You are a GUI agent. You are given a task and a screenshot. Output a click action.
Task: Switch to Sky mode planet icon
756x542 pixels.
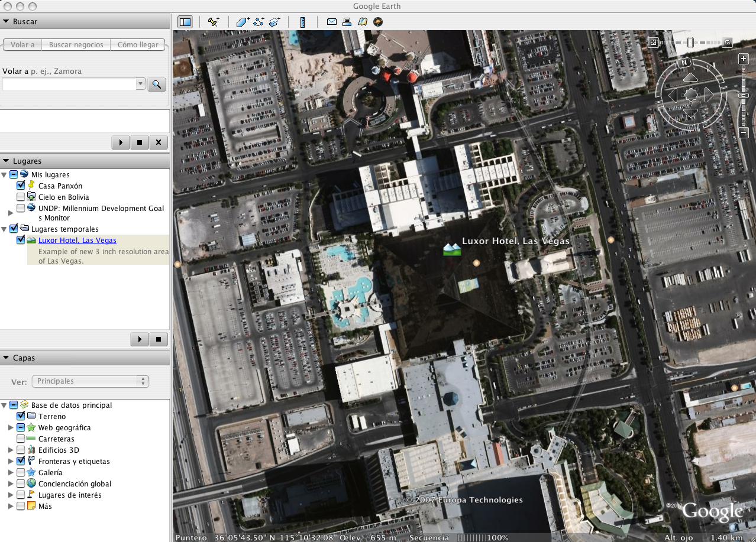coord(378,22)
